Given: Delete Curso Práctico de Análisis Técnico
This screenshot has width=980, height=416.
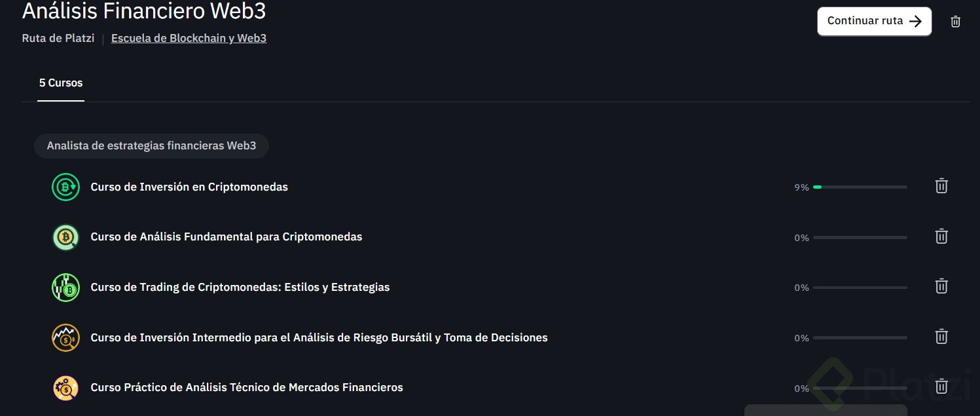Looking at the screenshot, I should coord(941,387).
